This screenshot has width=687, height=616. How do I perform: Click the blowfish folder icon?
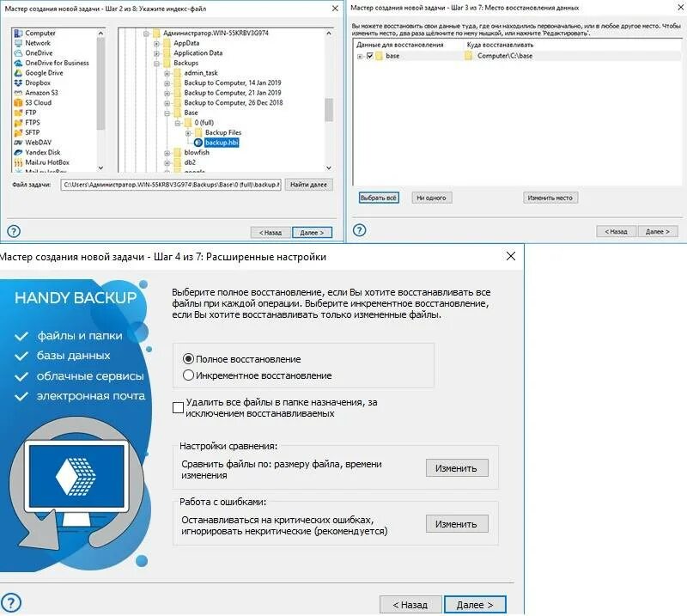pyautogui.click(x=177, y=152)
